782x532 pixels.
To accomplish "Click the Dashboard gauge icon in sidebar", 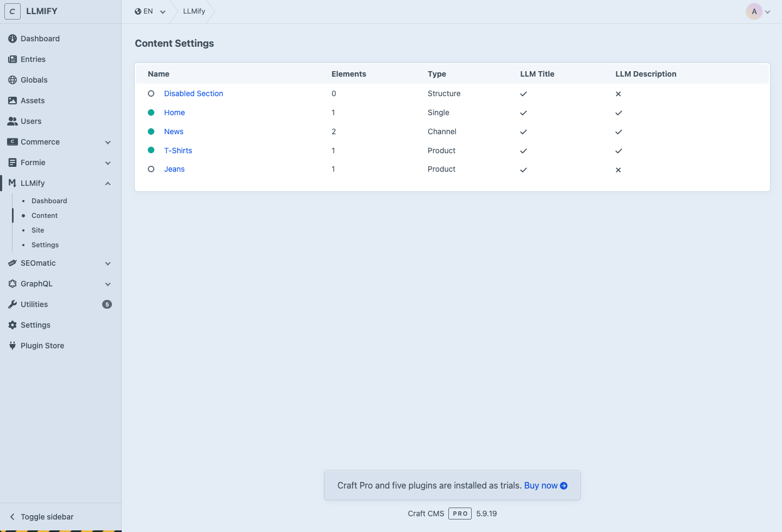I will point(12,39).
